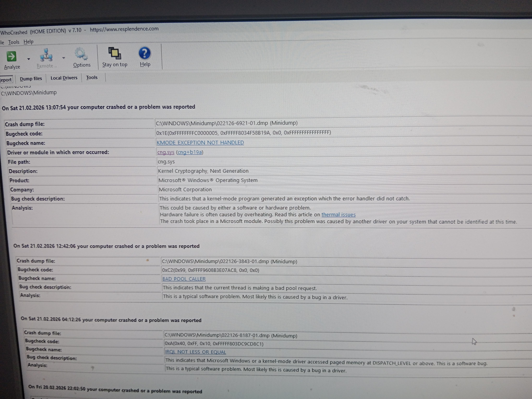Switch to the Tools tab below the toolbar
The height and width of the screenshot is (399, 532).
[92, 77]
